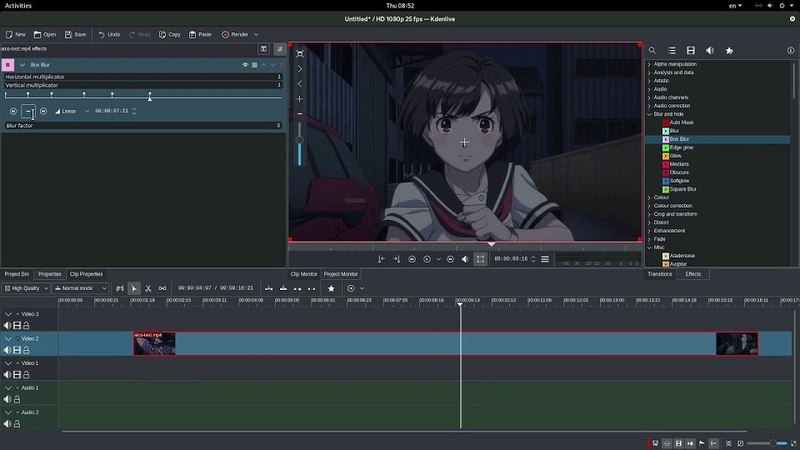
Task: Select the razor cut tool
Action: click(x=148, y=288)
